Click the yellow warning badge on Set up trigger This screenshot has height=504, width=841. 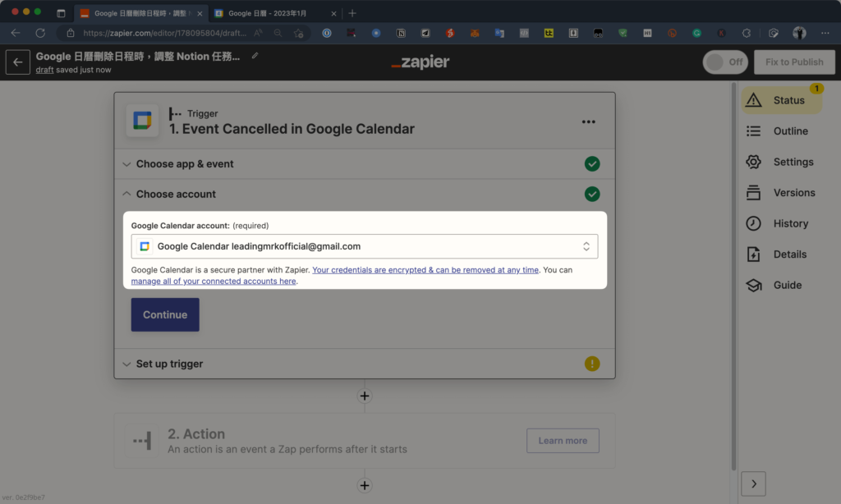click(x=592, y=364)
